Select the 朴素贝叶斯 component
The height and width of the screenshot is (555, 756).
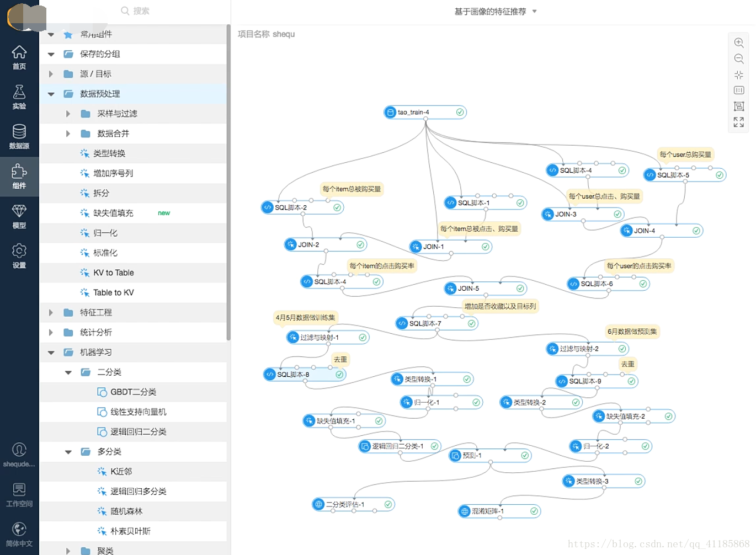click(x=133, y=531)
